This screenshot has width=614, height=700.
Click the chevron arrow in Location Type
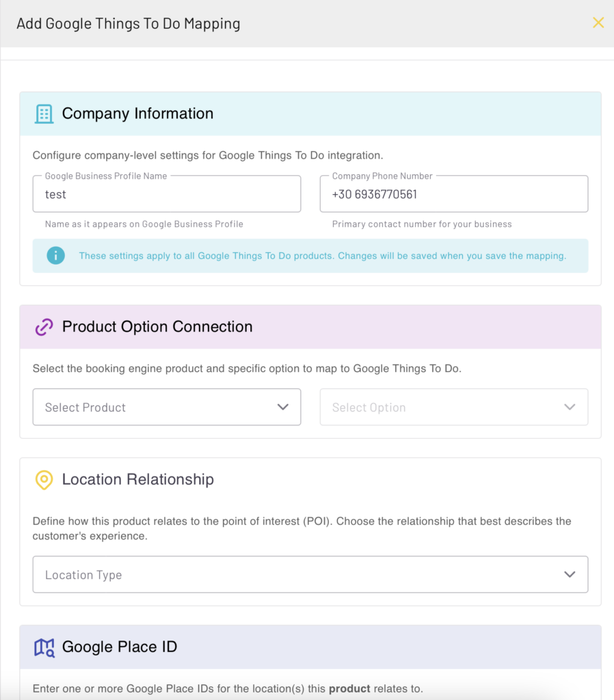tap(570, 575)
